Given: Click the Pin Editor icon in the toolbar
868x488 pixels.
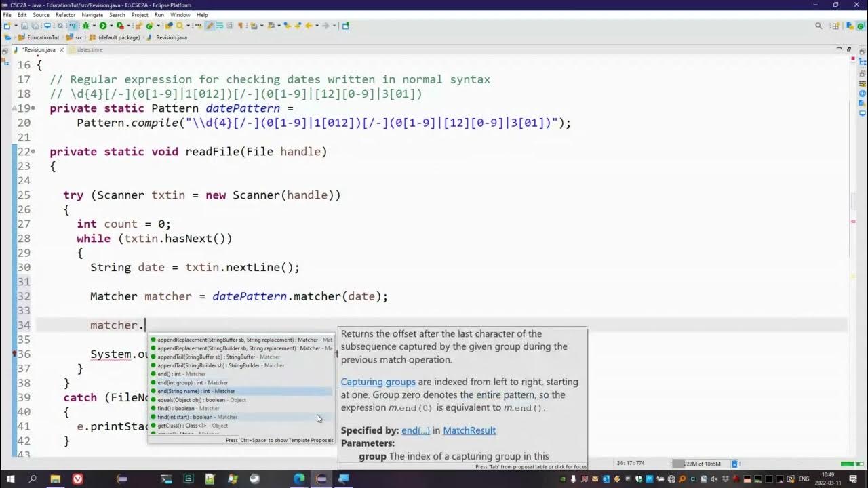Looking at the screenshot, I should point(345,26).
